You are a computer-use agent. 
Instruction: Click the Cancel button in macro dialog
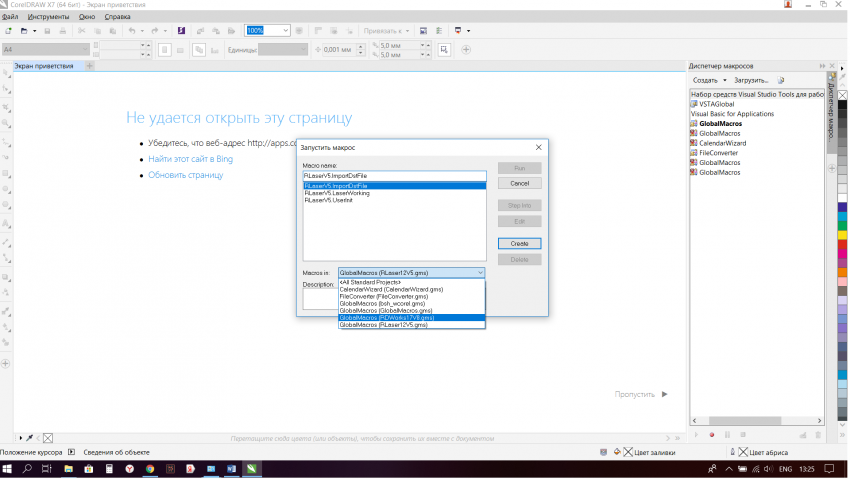tap(519, 184)
